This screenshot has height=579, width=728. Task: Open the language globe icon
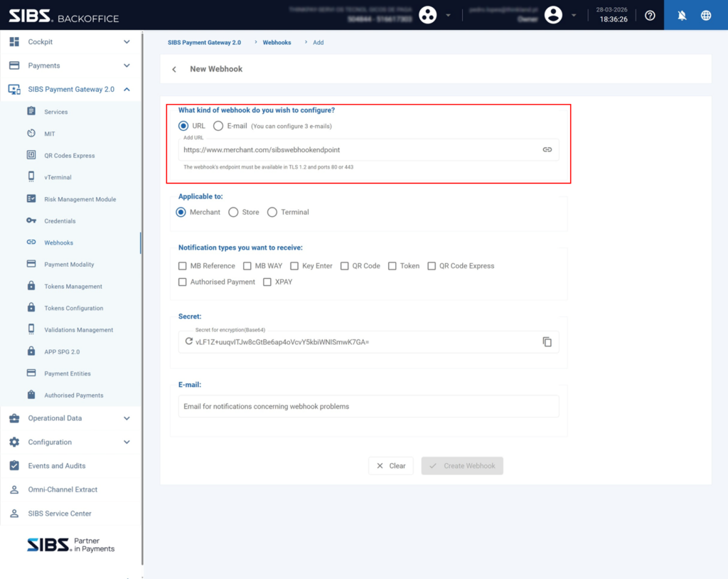(x=706, y=16)
